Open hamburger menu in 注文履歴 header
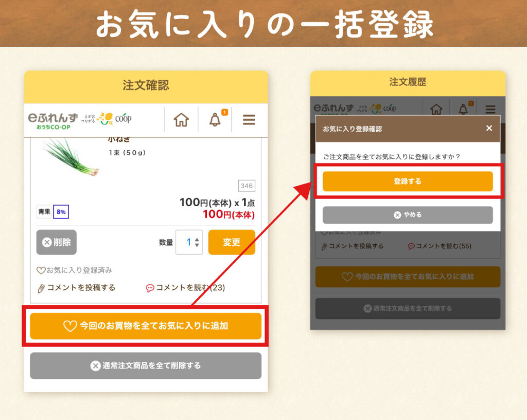Screen dimensions: 527x420 coord(490,109)
